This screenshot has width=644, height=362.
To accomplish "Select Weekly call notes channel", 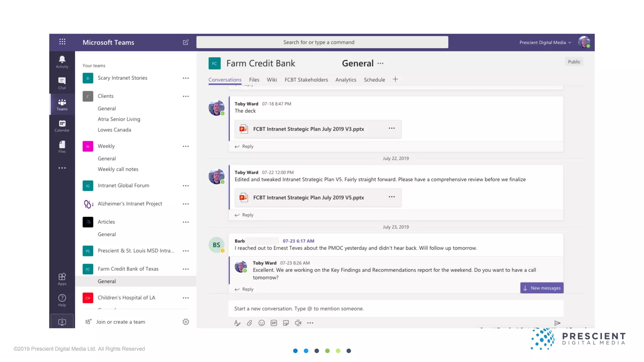I will pyautogui.click(x=118, y=169).
